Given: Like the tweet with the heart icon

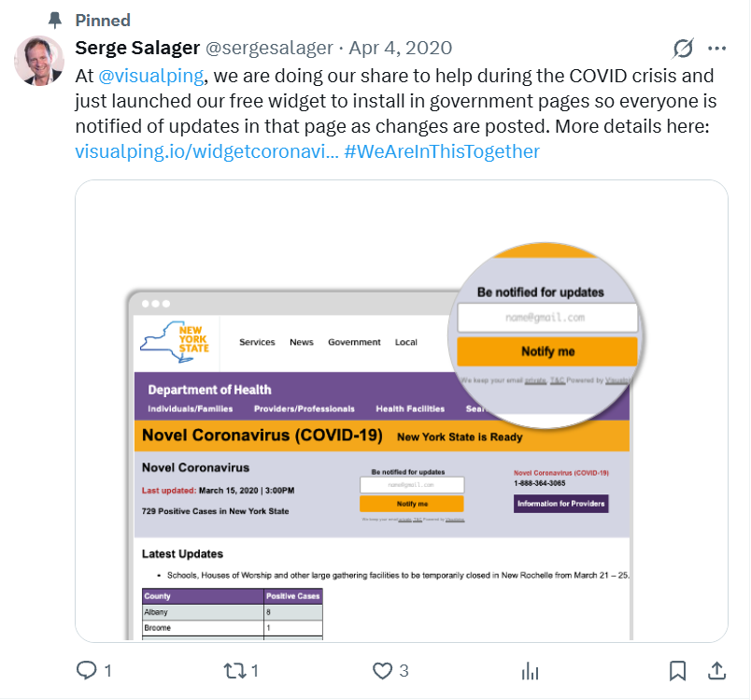Looking at the screenshot, I should [x=382, y=670].
